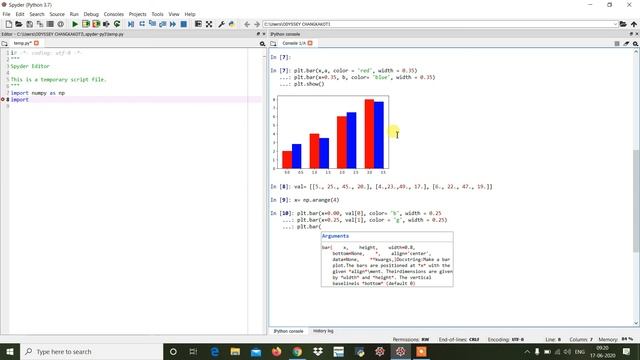Open the Edit menu

tap(20, 14)
